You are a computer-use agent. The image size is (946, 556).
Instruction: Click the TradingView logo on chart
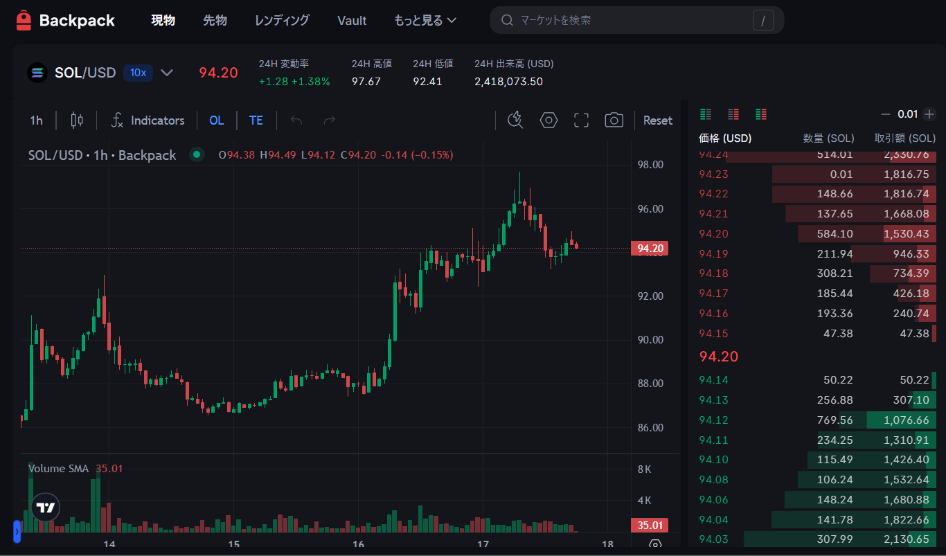tap(45, 508)
